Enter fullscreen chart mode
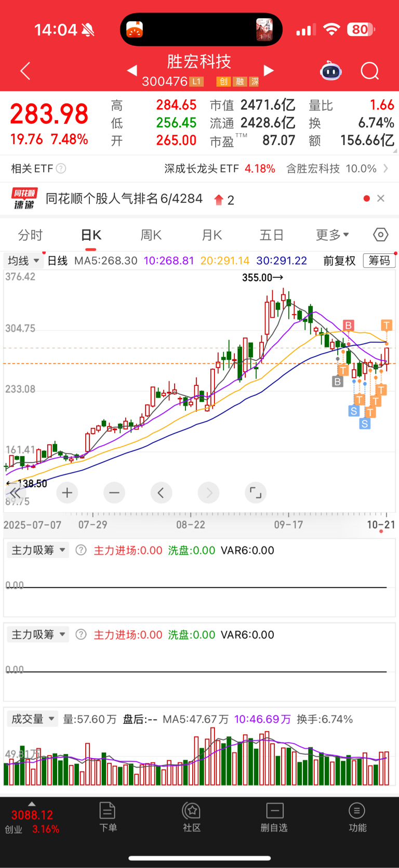Screen dimensions: 399x868 [x=256, y=493]
